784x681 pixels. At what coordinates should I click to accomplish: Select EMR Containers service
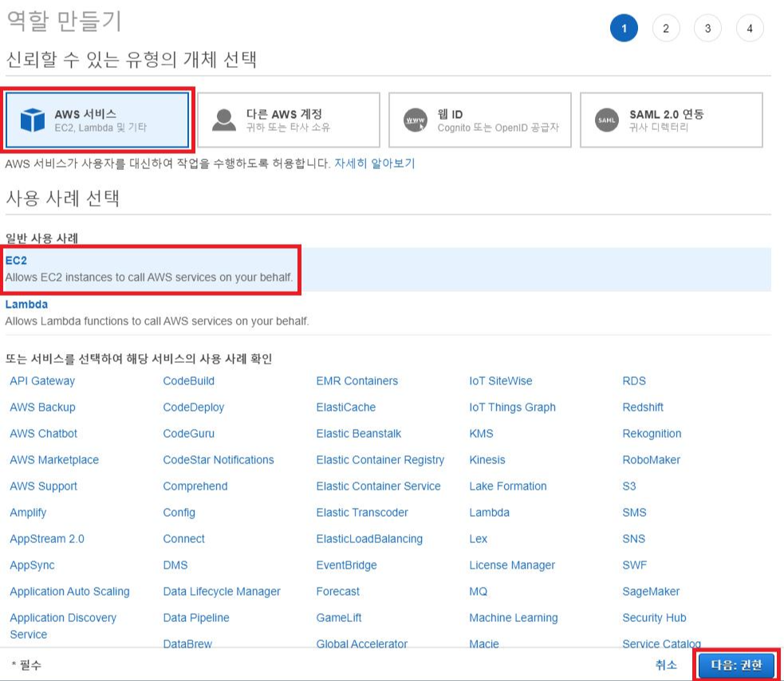pyautogui.click(x=357, y=381)
